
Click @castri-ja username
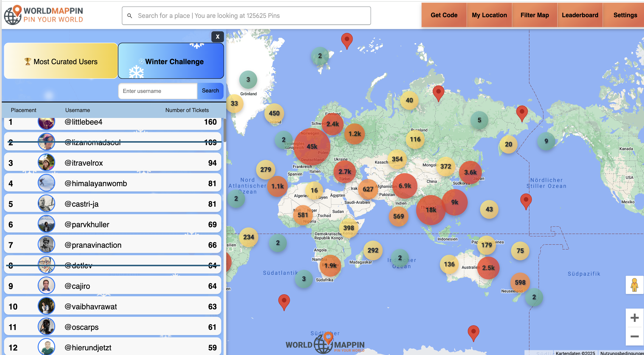pos(81,204)
